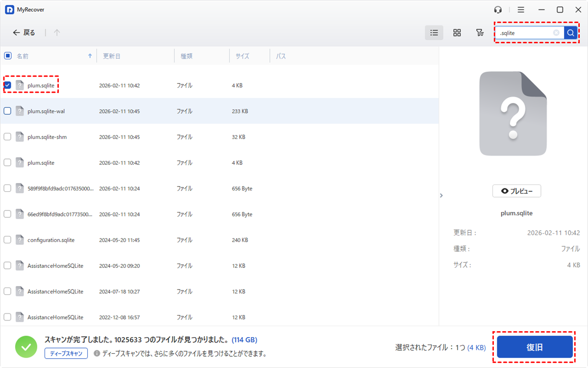Click the blue search magnifier button
Image resolution: width=588 pixels, height=368 pixels.
coord(570,33)
